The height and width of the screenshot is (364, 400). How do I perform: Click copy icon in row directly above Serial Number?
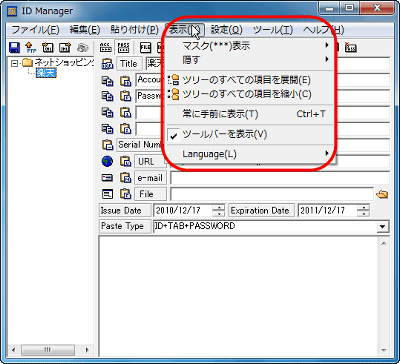(x=107, y=129)
